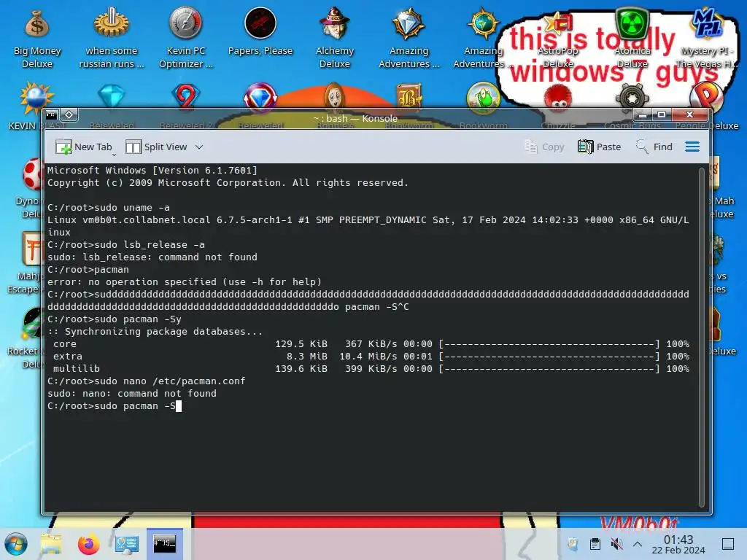
Task: Open a New Tab in Konsole
Action: 83,147
